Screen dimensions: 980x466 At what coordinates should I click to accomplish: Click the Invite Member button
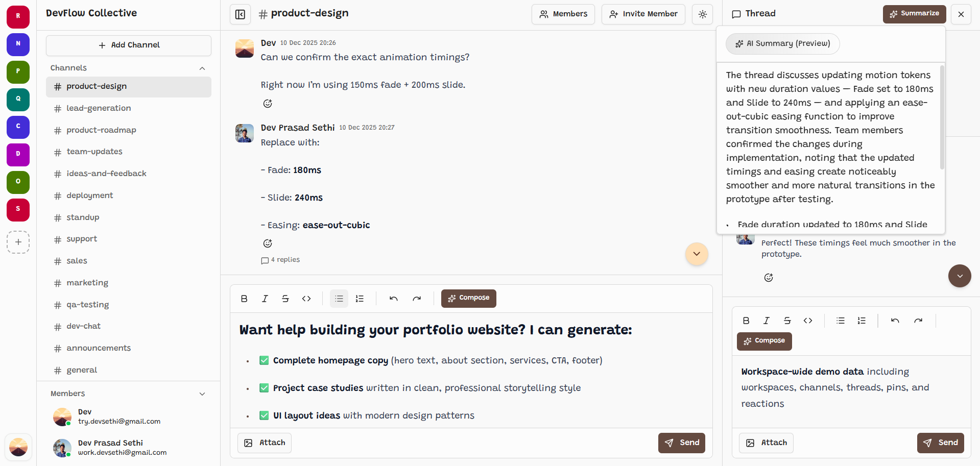coord(643,14)
